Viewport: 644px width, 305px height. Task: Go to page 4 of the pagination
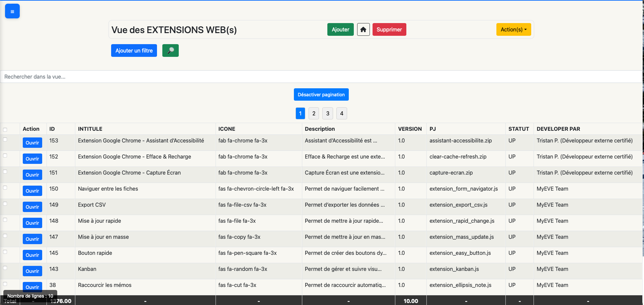tap(342, 113)
